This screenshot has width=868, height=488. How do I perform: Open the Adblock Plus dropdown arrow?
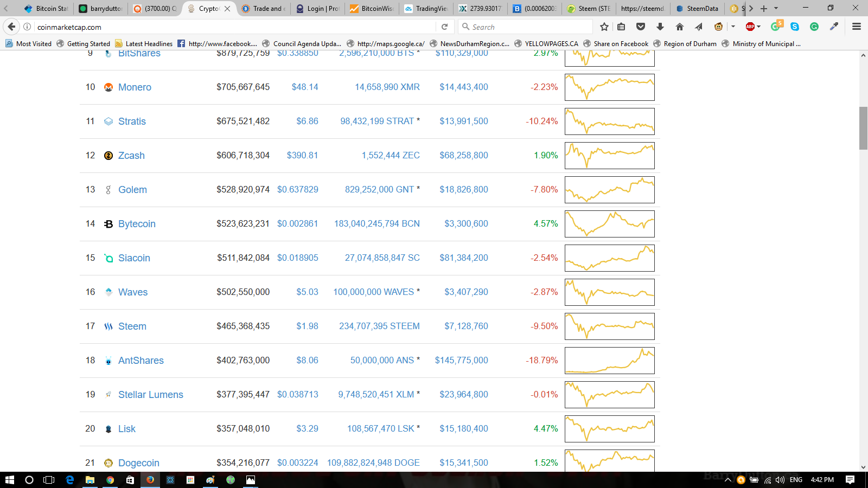click(x=759, y=27)
